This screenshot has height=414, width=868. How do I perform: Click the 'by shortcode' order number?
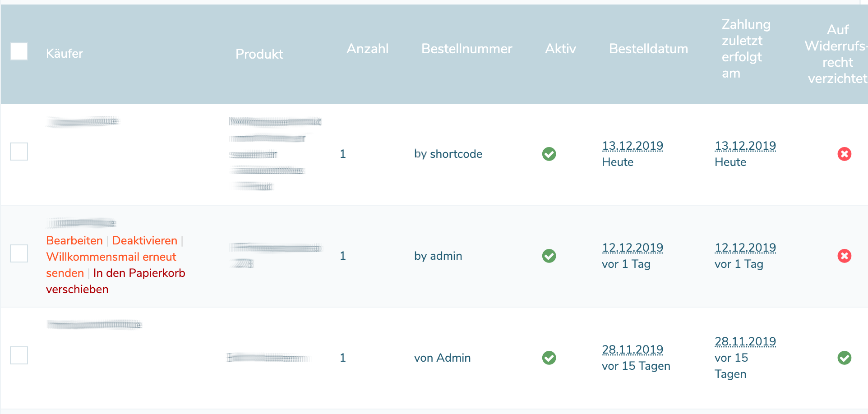tap(448, 154)
